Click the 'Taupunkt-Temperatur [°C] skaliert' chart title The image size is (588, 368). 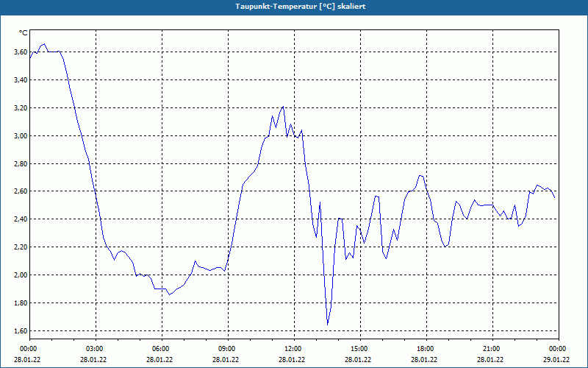click(x=301, y=7)
